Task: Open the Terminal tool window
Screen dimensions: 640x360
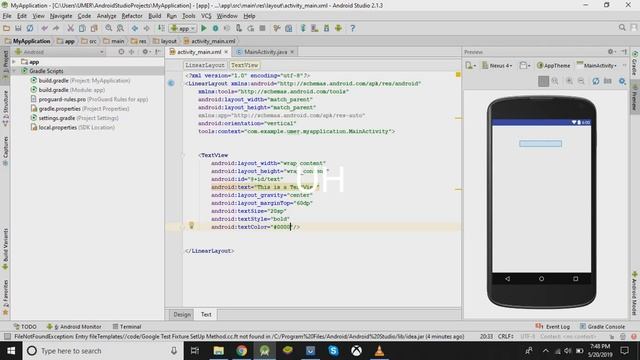Action: point(127,327)
